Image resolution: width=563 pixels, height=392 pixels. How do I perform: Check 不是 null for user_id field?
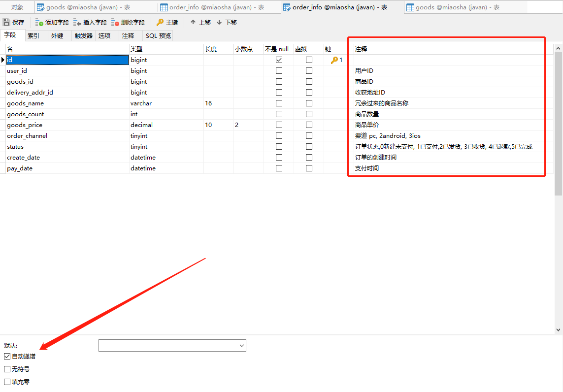coord(279,71)
